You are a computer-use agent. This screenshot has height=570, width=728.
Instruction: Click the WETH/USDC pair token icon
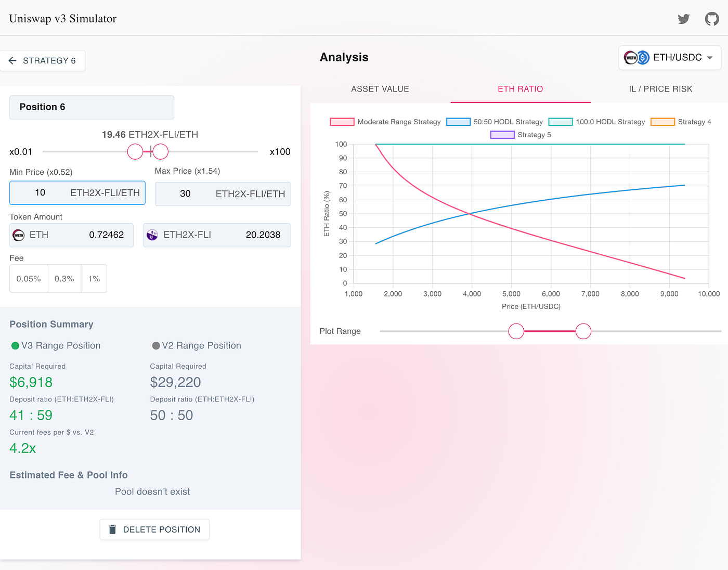click(636, 57)
